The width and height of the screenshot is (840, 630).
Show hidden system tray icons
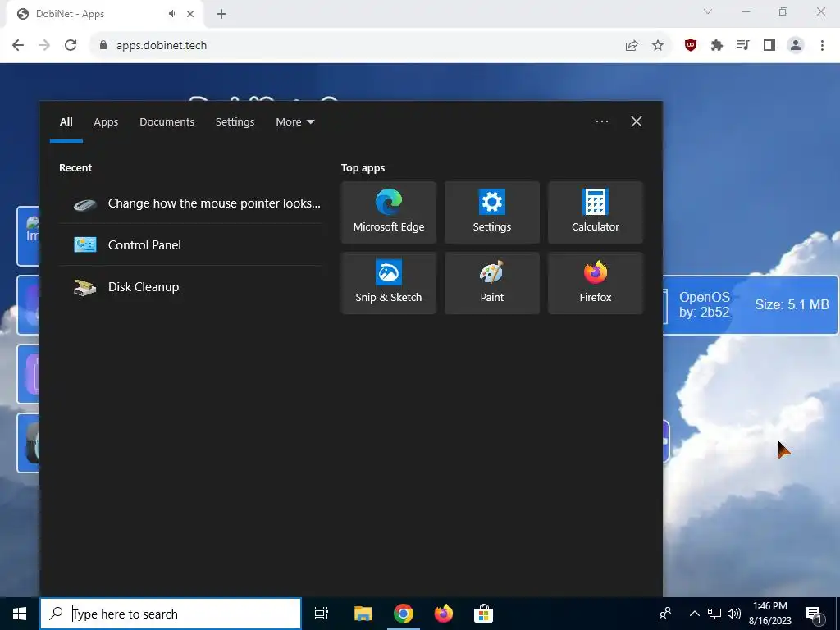[694, 614]
